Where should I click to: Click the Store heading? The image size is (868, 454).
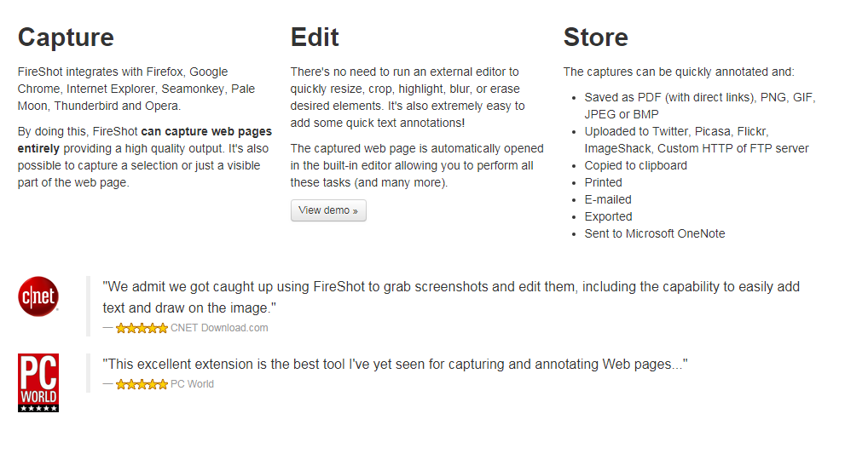pyautogui.click(x=595, y=37)
